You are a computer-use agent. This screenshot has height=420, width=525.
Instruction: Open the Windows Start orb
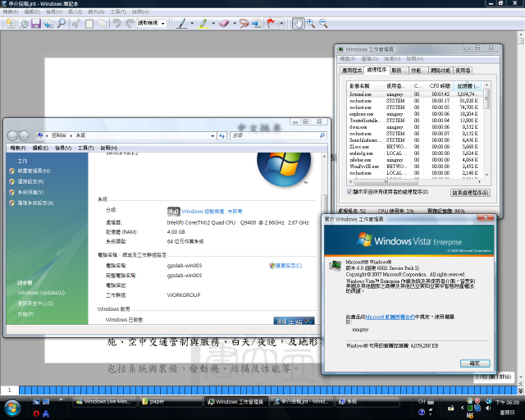12,408
